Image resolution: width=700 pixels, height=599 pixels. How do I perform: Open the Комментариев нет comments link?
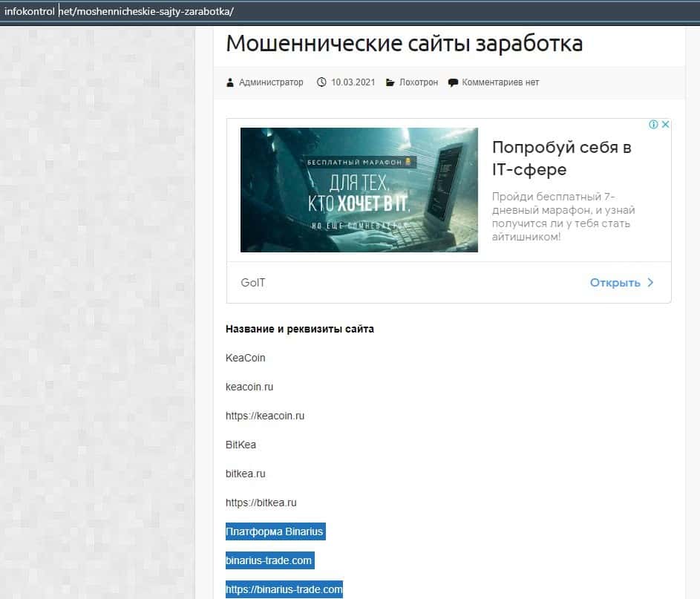pyautogui.click(x=500, y=82)
